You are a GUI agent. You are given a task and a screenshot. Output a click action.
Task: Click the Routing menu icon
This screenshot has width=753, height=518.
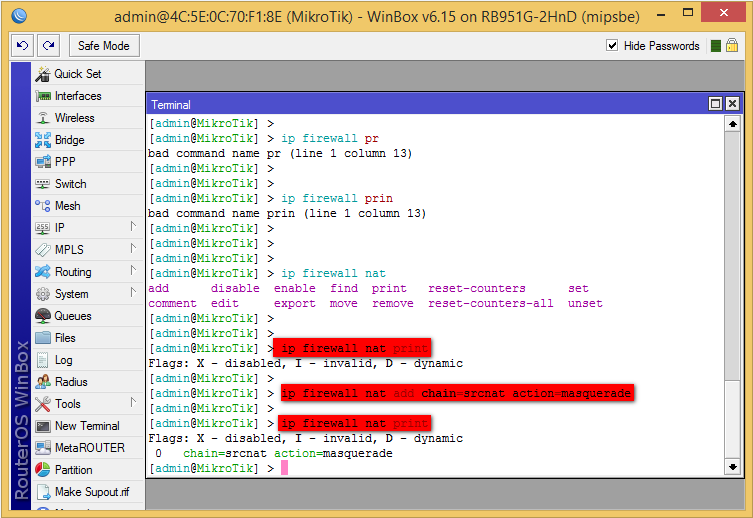pyautogui.click(x=43, y=272)
